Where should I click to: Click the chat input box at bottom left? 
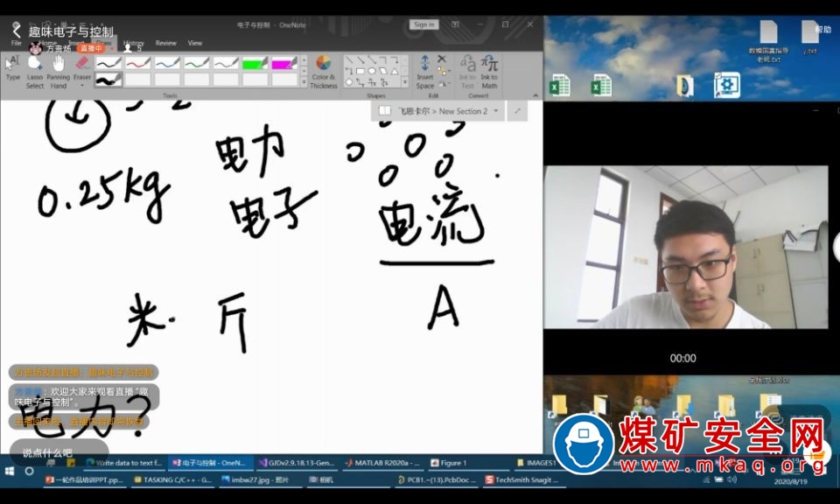click(x=59, y=452)
